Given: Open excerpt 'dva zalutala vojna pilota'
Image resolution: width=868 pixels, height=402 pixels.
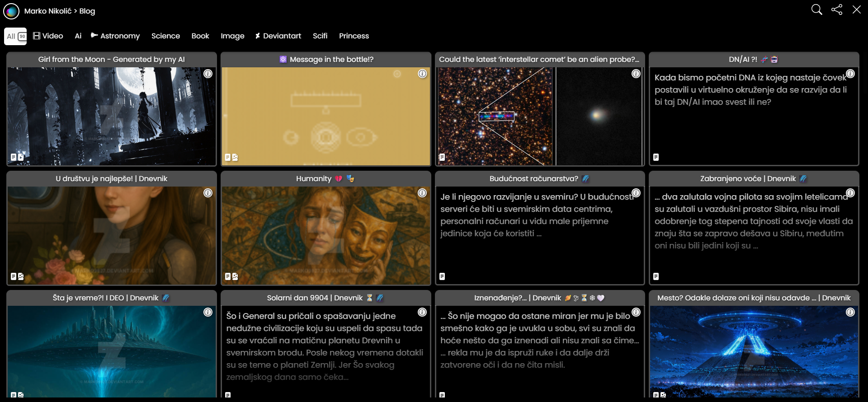Looking at the screenshot, I should click(754, 221).
